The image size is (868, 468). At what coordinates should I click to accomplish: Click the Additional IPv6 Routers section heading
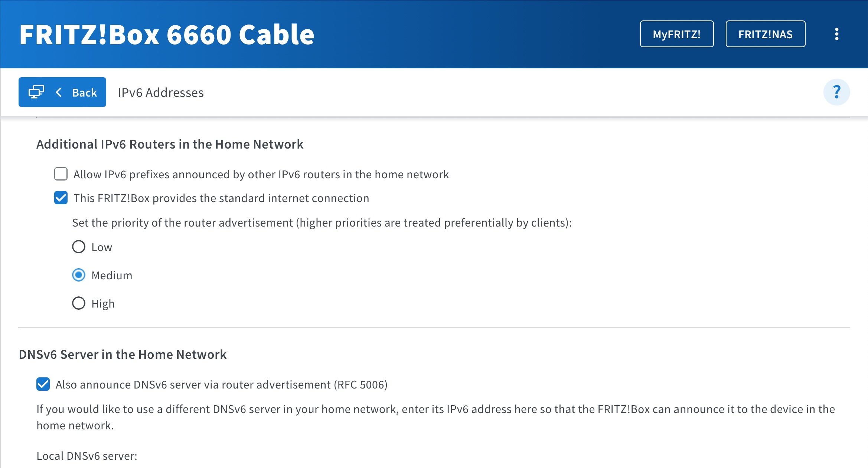click(x=170, y=144)
